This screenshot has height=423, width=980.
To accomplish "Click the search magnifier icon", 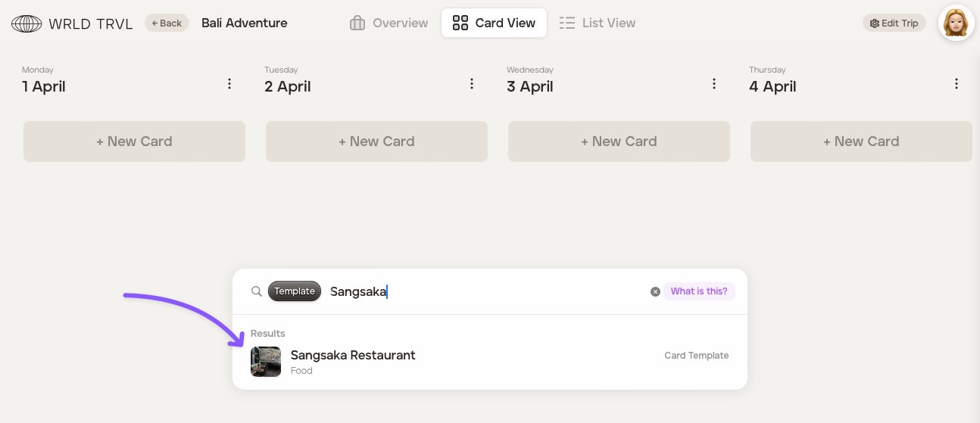I will pyautogui.click(x=257, y=291).
